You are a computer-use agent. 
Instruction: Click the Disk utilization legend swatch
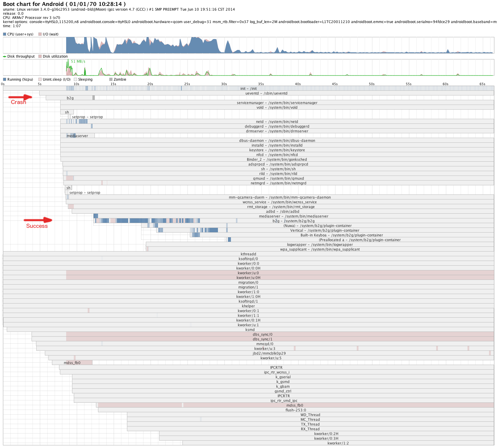[x=40, y=56]
